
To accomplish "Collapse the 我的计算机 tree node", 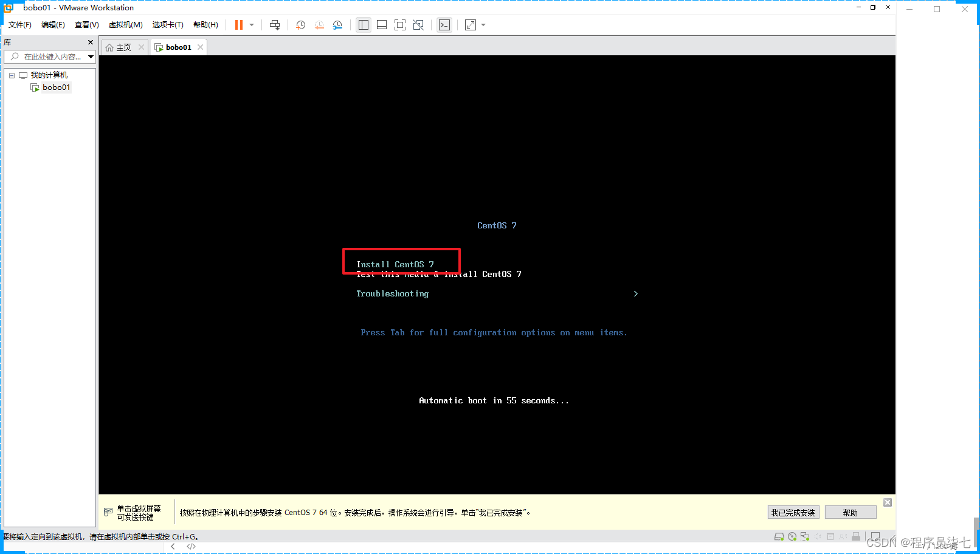I will [11, 75].
